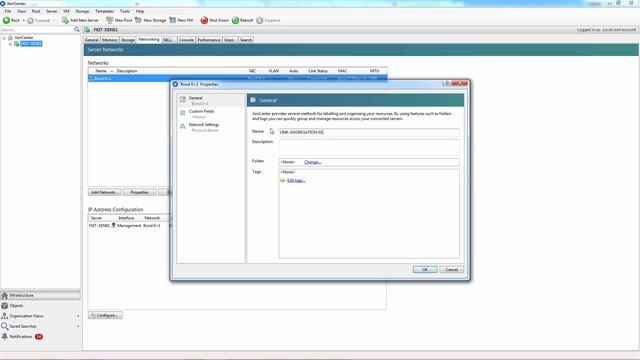This screenshot has width=640, height=360.
Task: Select Network Settings page in dialog
Action: 211,127
